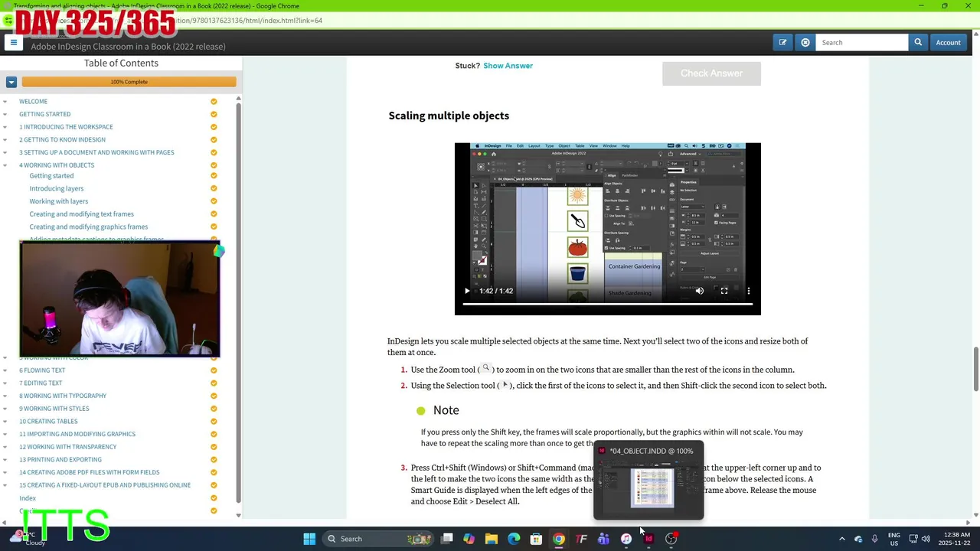The image size is (980, 551).
Task: Open Microsoft Store from the taskbar
Action: (536, 539)
